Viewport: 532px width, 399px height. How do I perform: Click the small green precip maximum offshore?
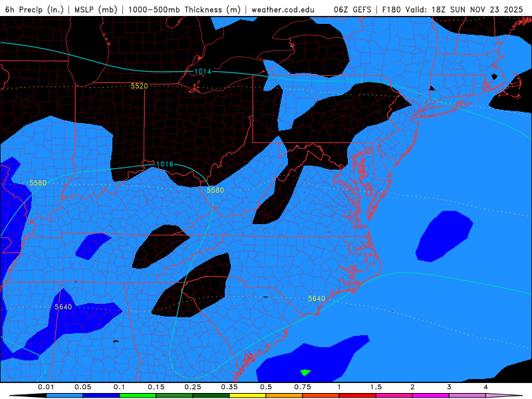pyautogui.click(x=305, y=372)
